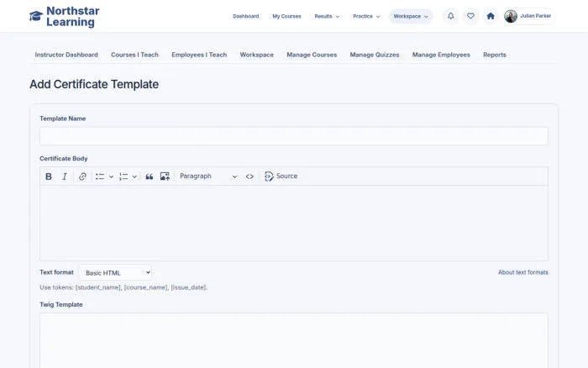
Task: Click the Add Certificate Template heading
Action: tap(94, 84)
